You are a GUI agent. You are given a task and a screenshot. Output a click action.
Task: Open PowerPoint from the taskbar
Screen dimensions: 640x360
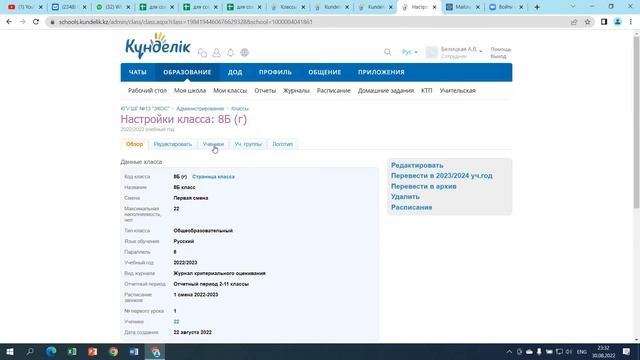93,351
